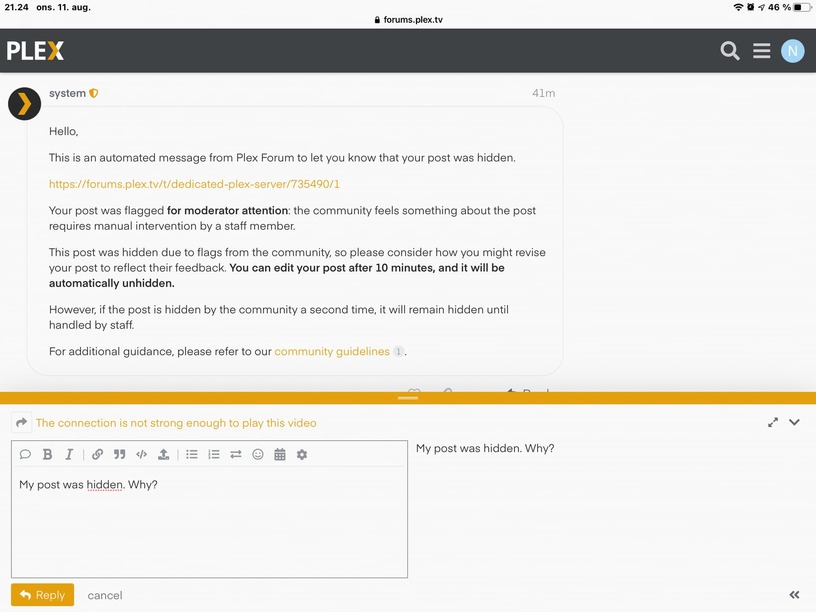The height and width of the screenshot is (612, 816).
Task: Click the battery indicator in status bar
Action: tap(801, 7)
